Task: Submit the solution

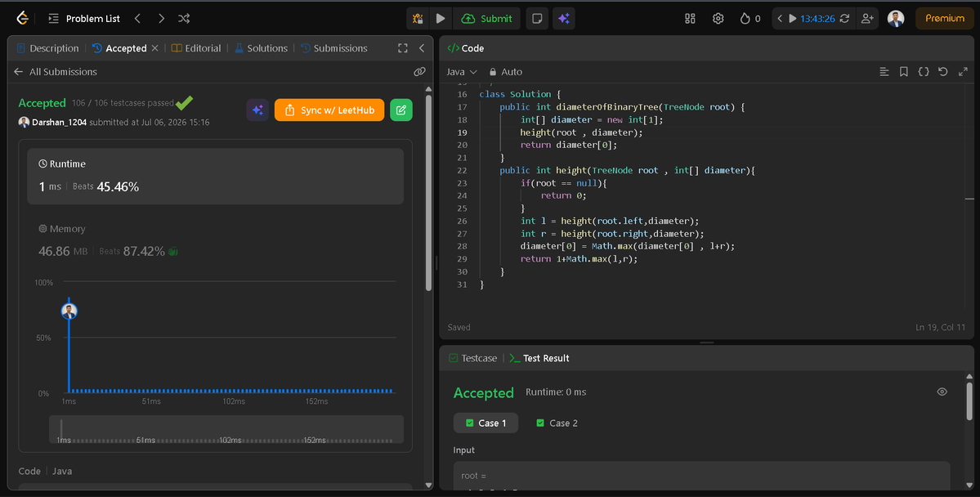Action: (x=487, y=19)
